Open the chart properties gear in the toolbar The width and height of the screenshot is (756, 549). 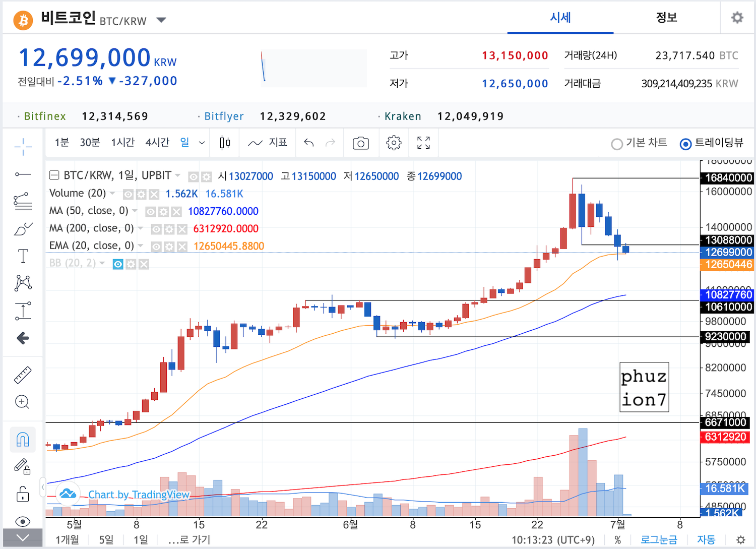coord(394,143)
